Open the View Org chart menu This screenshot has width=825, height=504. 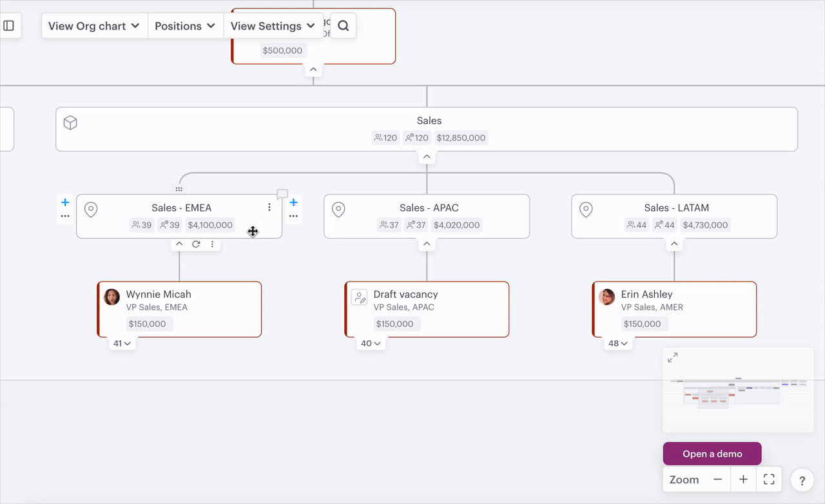(94, 26)
